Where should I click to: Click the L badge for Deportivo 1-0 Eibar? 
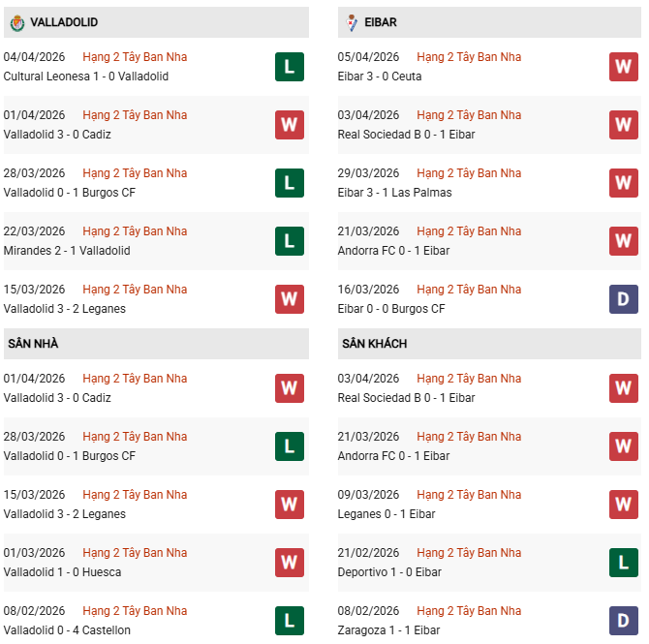pos(623,563)
